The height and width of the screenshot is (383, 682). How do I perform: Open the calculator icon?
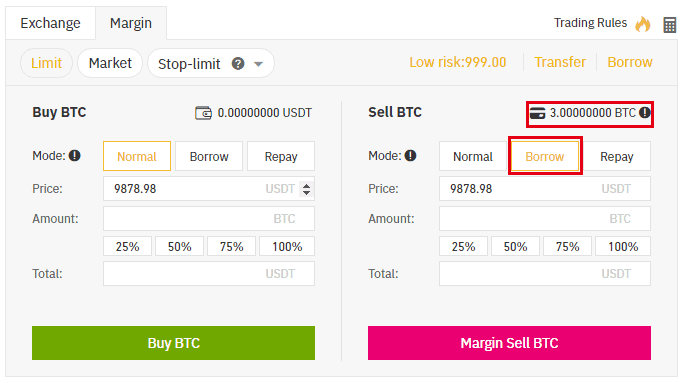click(x=669, y=25)
